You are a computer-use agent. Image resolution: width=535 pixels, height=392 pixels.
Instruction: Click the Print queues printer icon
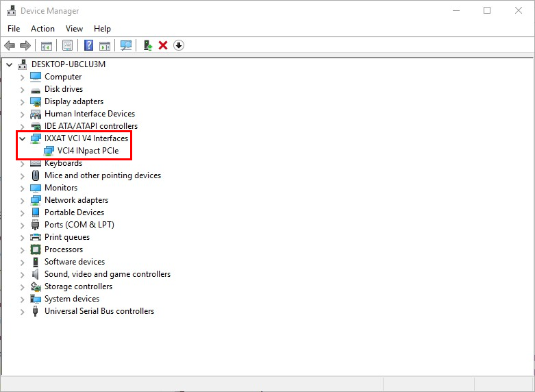point(36,237)
